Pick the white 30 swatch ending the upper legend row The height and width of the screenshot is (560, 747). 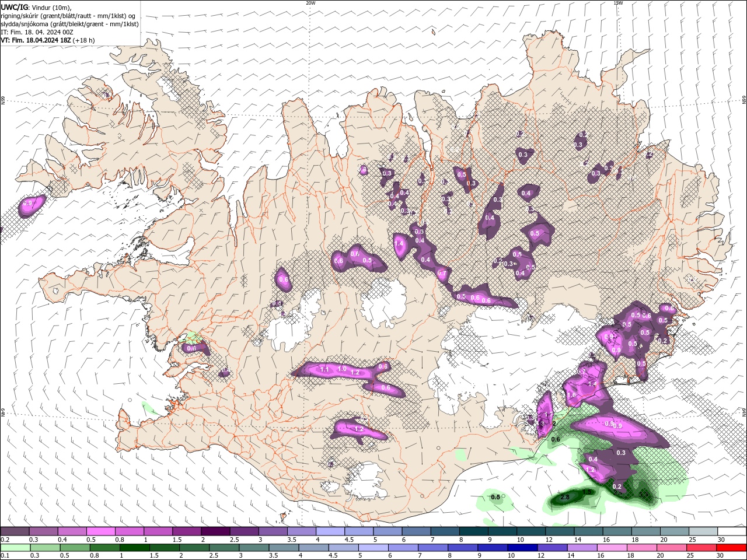(732, 531)
